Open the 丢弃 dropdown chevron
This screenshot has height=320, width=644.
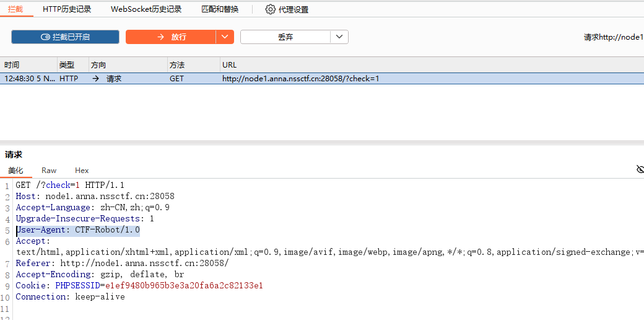(339, 37)
